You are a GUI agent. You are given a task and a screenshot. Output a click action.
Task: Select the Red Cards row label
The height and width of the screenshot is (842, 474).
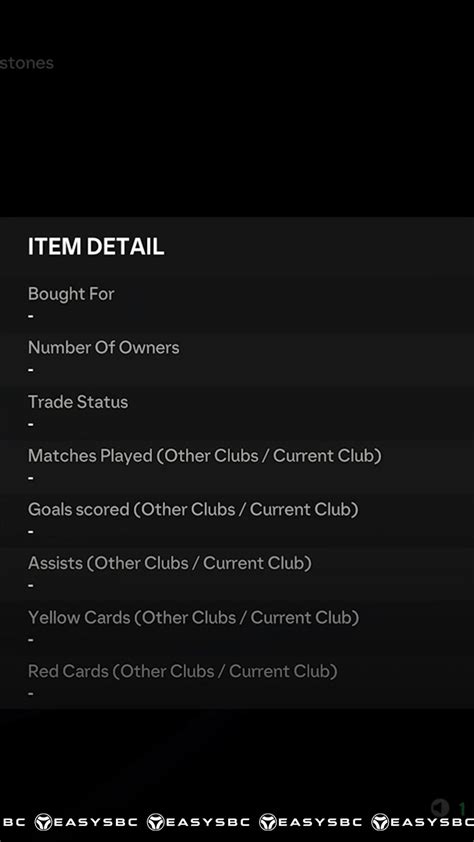click(183, 671)
